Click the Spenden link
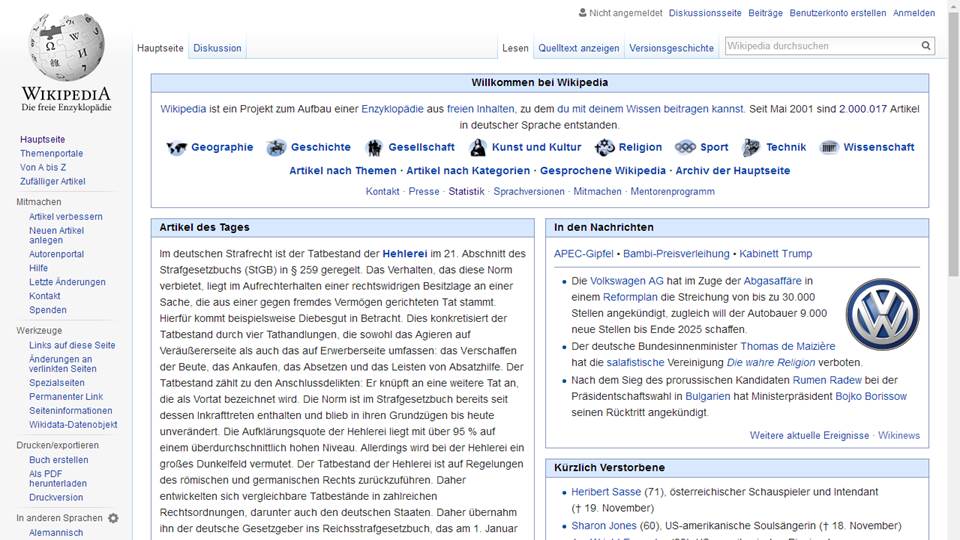 (x=48, y=310)
